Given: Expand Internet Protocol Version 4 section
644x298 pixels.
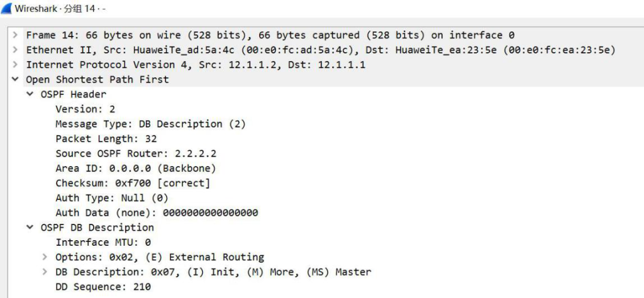Looking at the screenshot, I should pos(15,65).
